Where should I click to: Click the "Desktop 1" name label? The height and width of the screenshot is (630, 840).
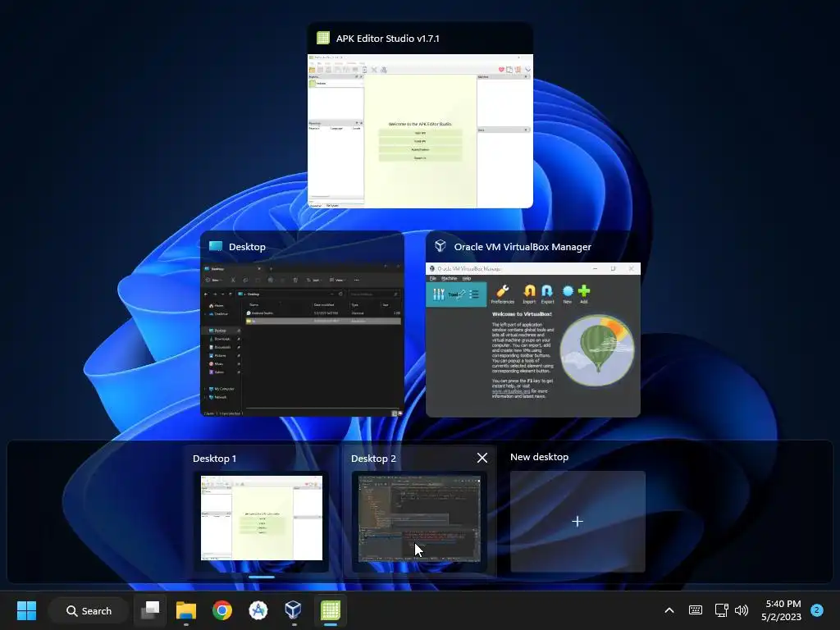coord(214,459)
